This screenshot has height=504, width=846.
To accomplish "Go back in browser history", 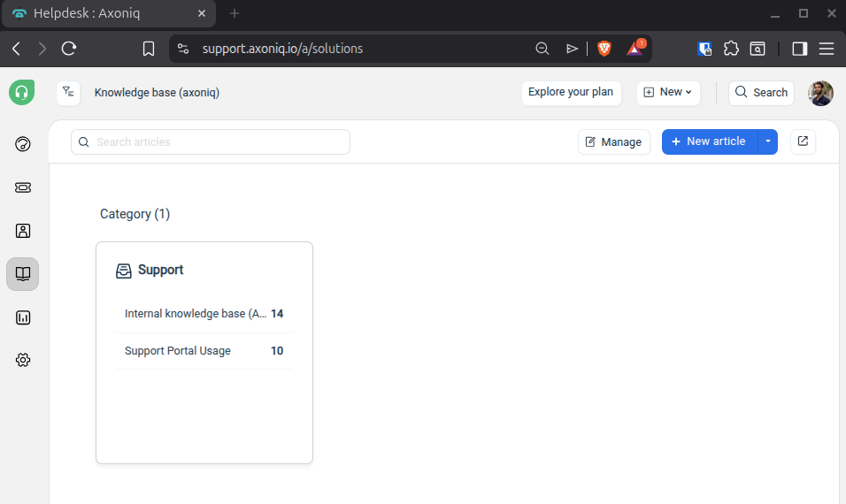I will (17, 49).
